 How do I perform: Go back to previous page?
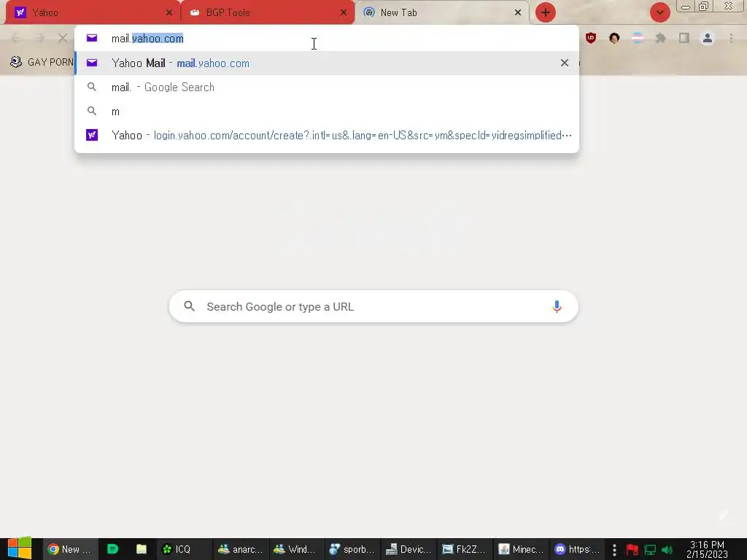(x=16, y=38)
